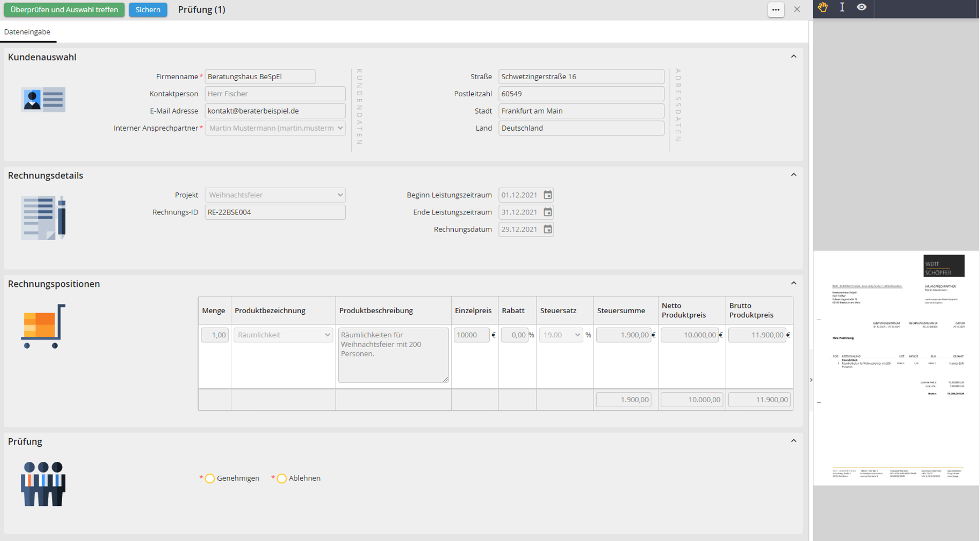Open calendar for Ende Leistungszeitraum

(x=548, y=212)
